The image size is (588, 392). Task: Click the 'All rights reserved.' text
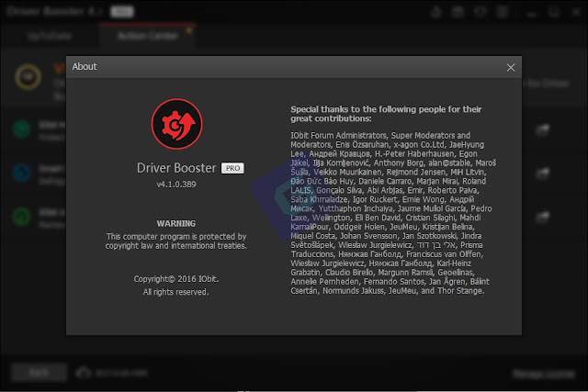click(x=175, y=292)
